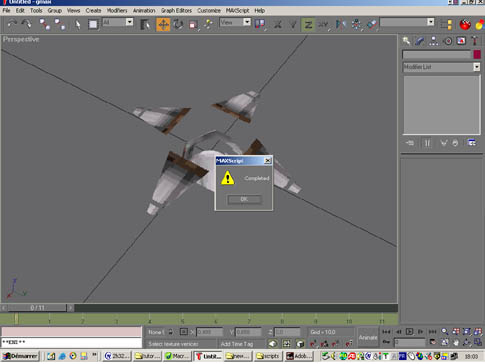Switch to the Create command panel tab
The image size is (485, 364).
[406, 41]
